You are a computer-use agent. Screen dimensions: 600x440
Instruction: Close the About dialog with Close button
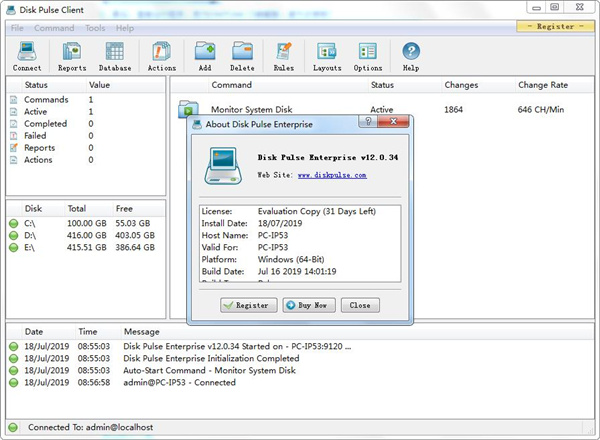[x=360, y=305]
